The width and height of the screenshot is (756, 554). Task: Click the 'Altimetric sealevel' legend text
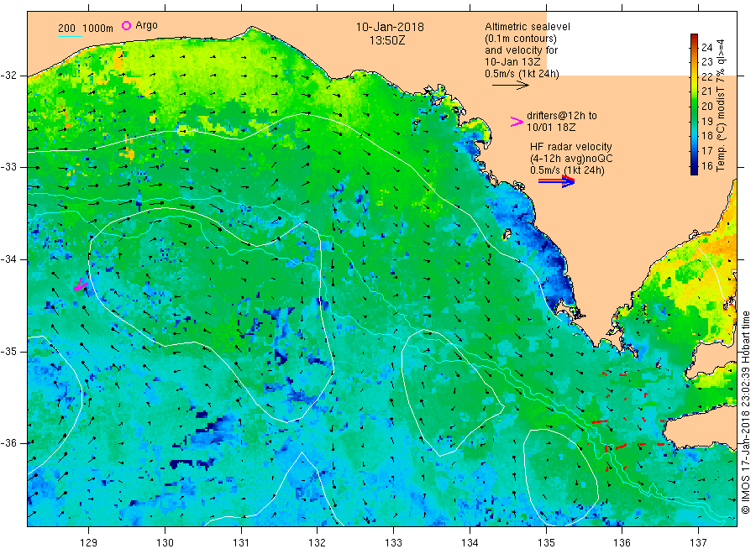(527, 27)
